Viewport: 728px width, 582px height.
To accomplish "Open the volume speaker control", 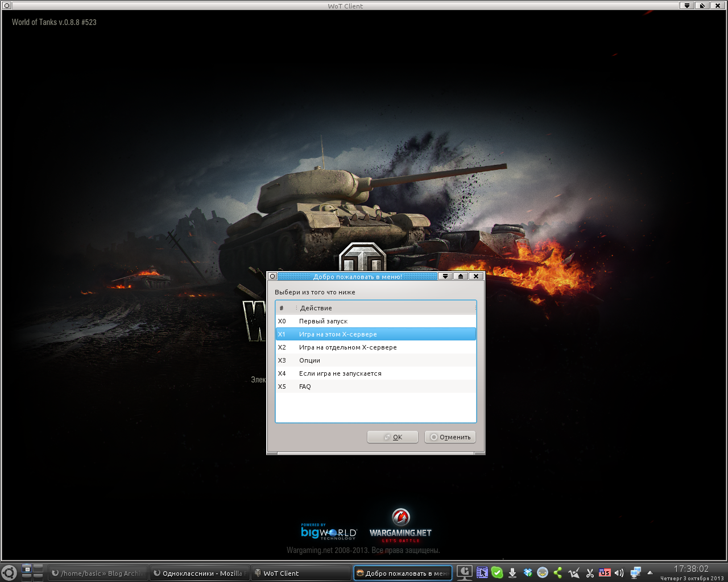I will [x=619, y=573].
